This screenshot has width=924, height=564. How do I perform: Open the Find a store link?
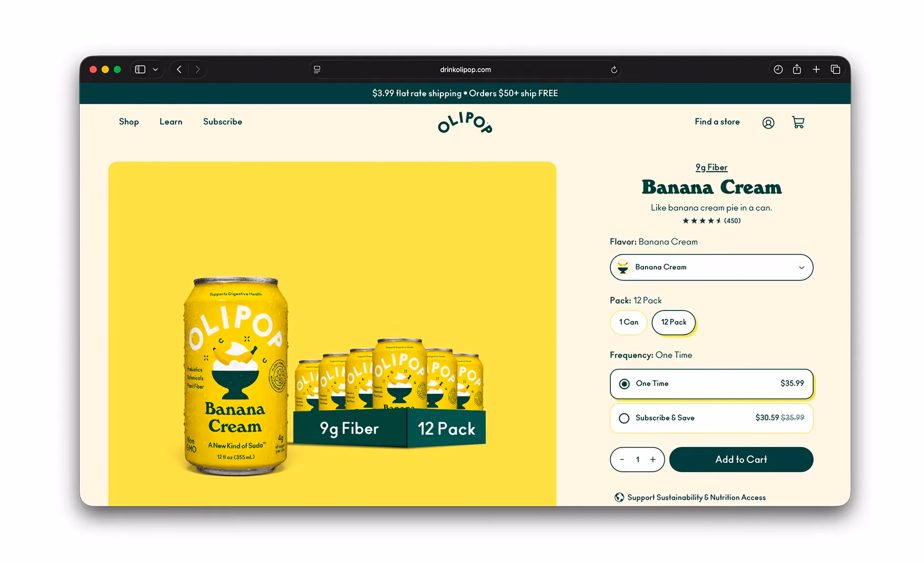click(717, 122)
